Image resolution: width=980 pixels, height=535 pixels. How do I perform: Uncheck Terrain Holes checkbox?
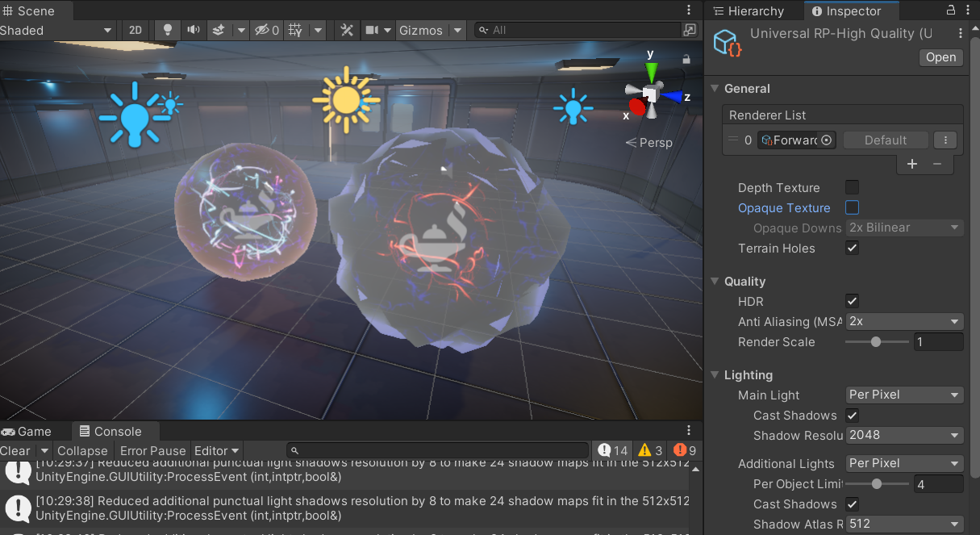click(x=852, y=248)
